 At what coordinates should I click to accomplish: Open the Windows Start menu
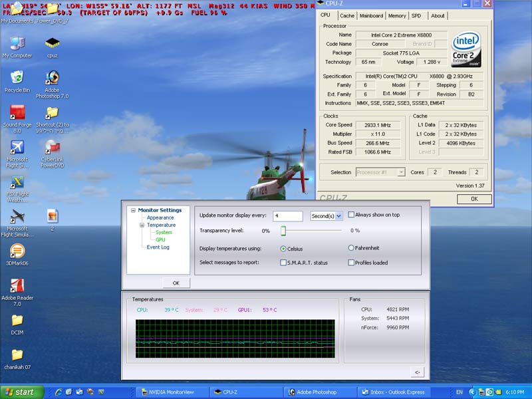coord(22,392)
